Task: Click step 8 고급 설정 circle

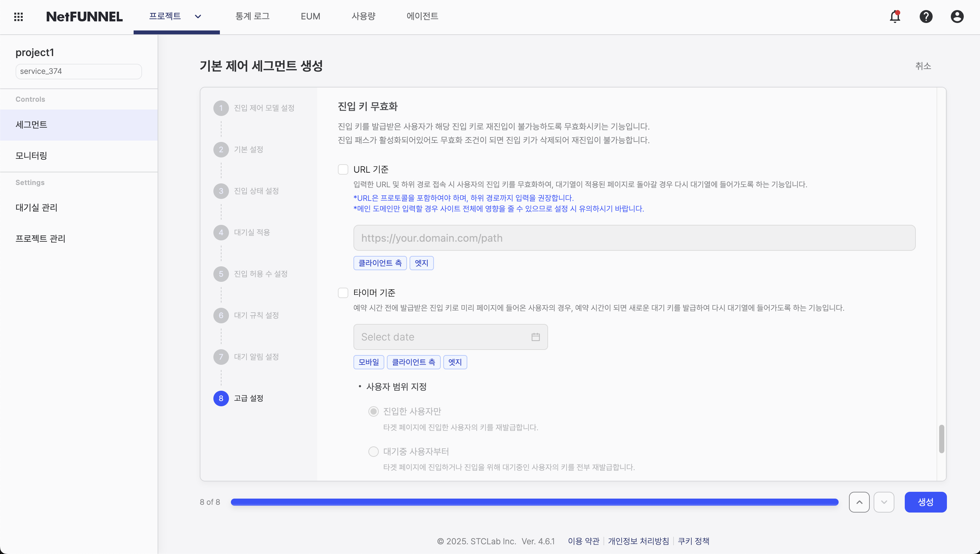Action: [x=221, y=398]
